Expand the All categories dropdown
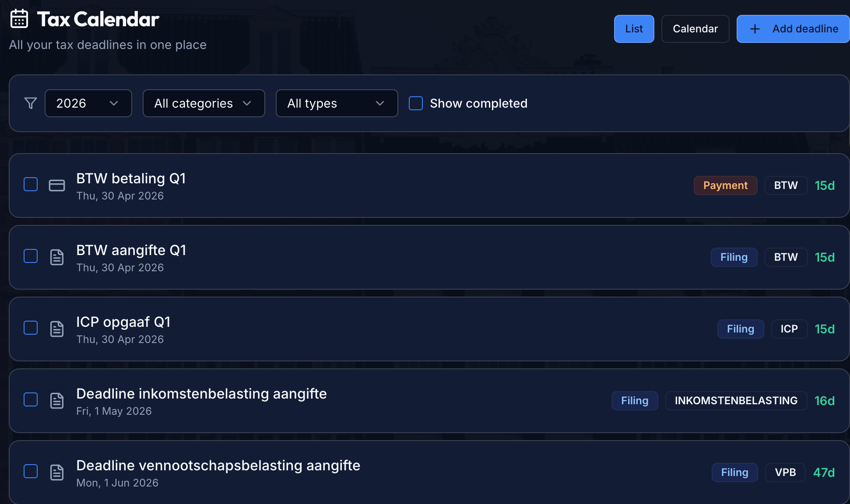The image size is (850, 504). (204, 103)
